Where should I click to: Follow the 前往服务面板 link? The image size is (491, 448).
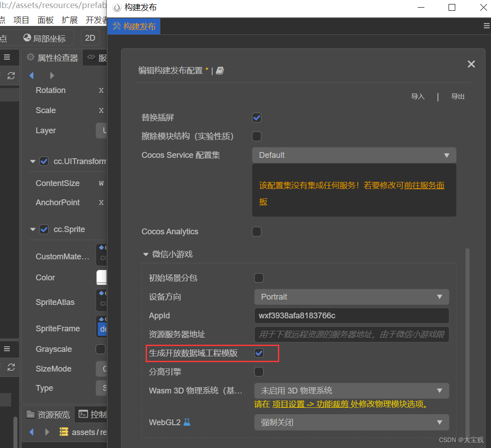[424, 186]
